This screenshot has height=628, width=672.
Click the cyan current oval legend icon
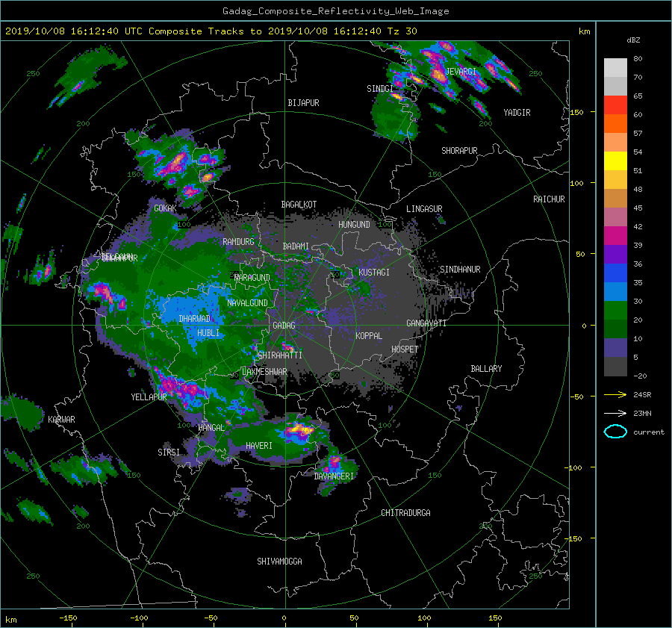(x=615, y=432)
